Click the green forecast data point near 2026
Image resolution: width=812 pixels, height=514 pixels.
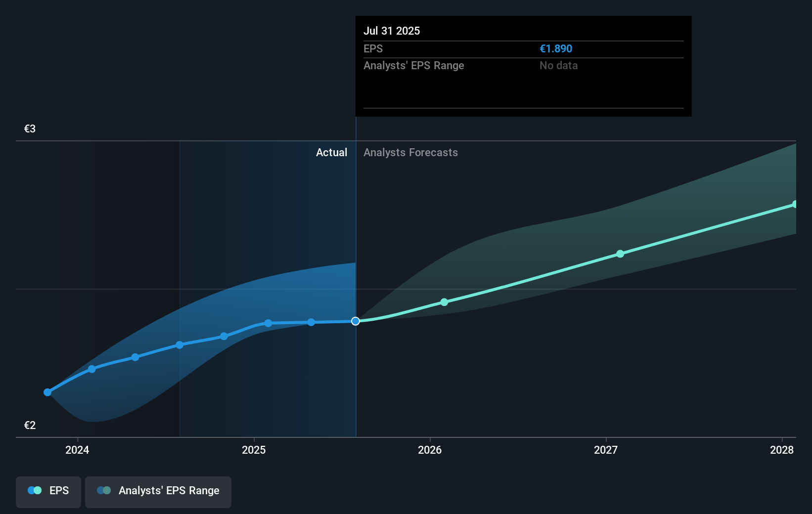[444, 301]
